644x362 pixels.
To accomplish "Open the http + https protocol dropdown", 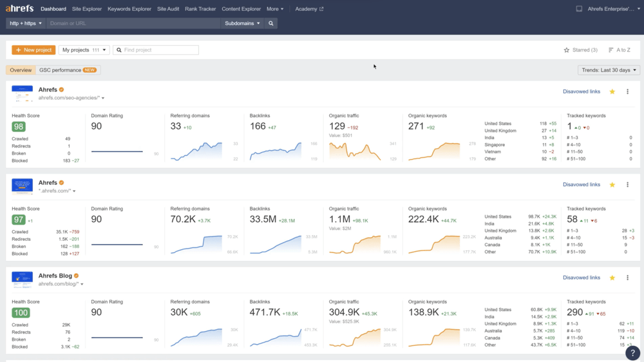I will click(26, 23).
